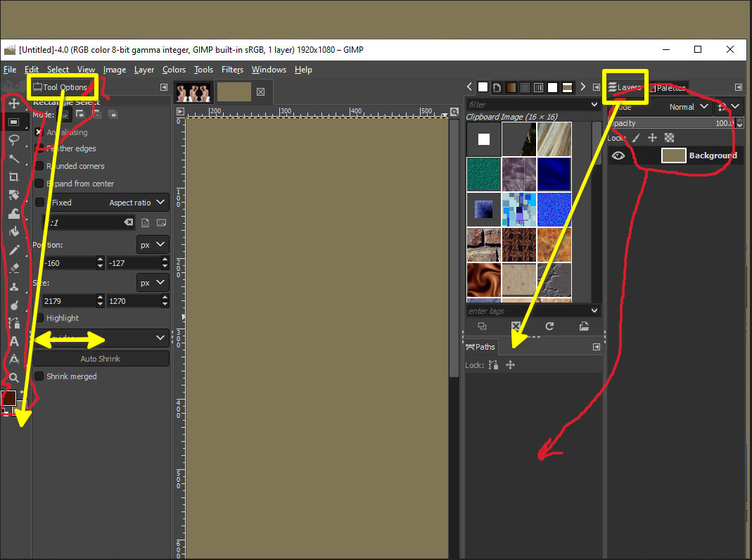The image size is (752, 560).
Task: Choose Intersect with selection mode icon
Action: tap(113, 114)
